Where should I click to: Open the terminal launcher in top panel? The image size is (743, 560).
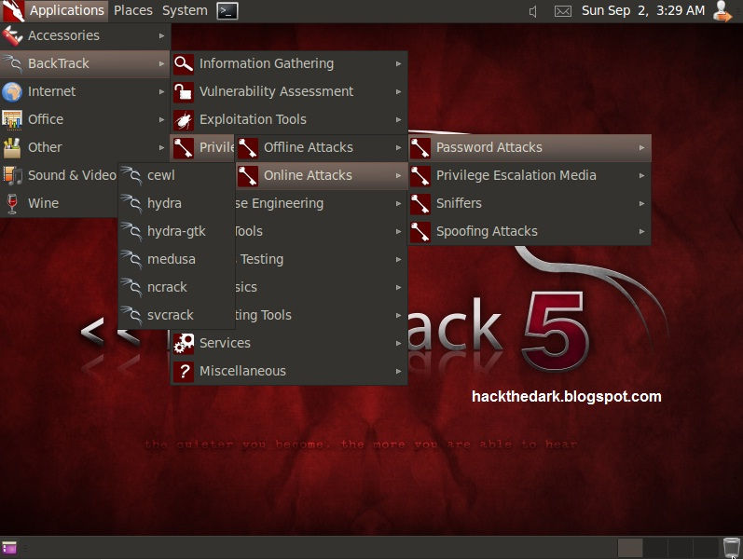(227, 11)
